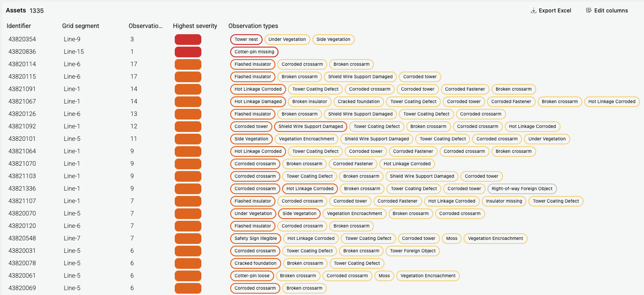The image size is (644, 295).
Task: Click the Export Excel download icon
Action: [534, 11]
